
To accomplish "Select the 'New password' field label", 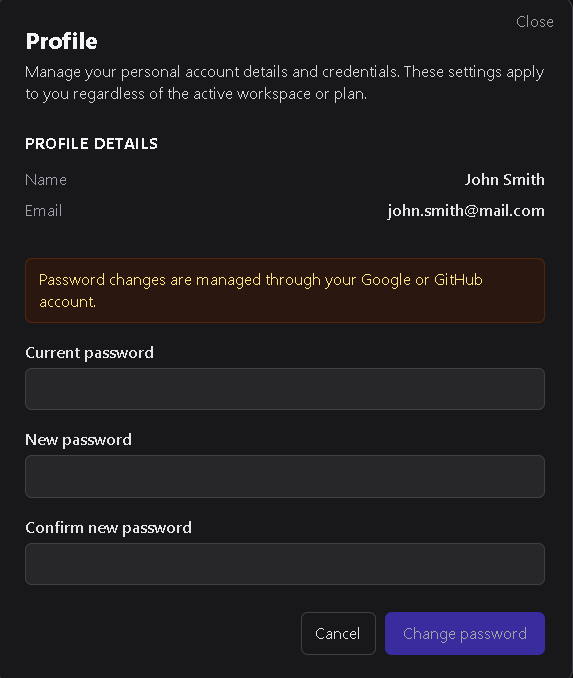I will point(78,440).
